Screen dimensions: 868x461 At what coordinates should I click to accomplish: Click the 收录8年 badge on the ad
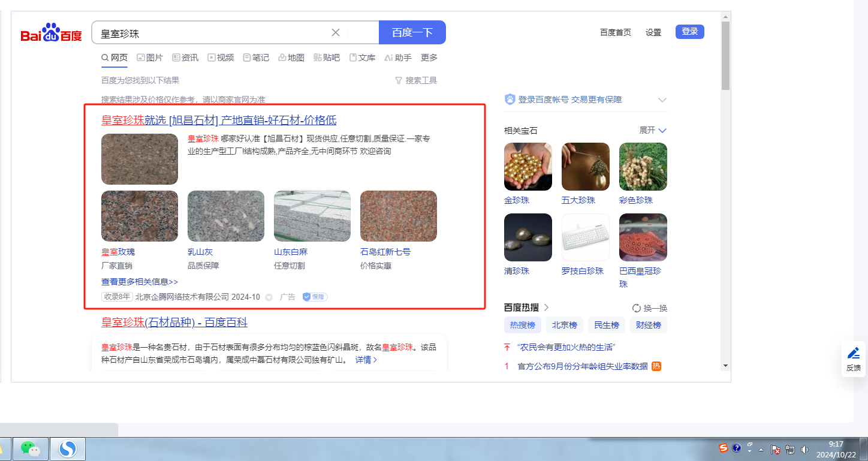click(x=117, y=297)
